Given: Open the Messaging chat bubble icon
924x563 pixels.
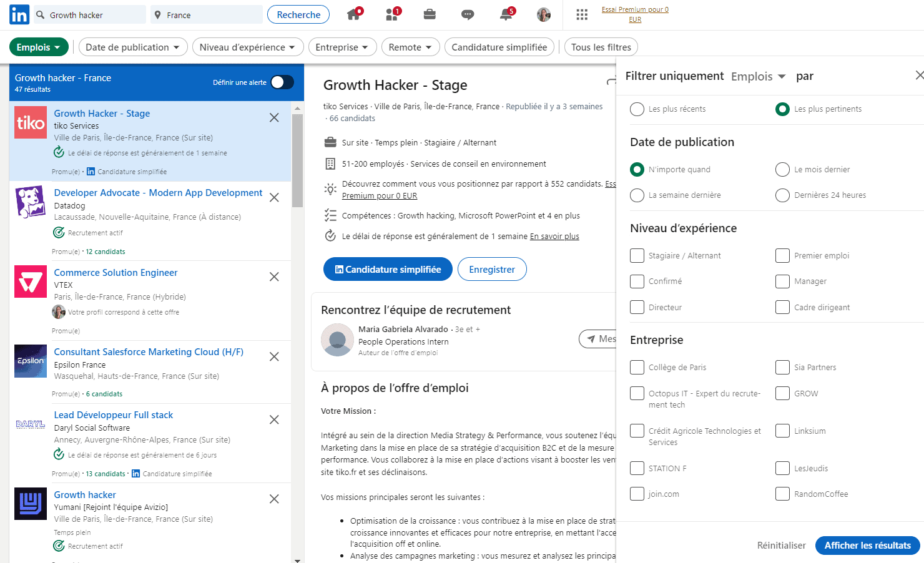Looking at the screenshot, I should [x=468, y=14].
